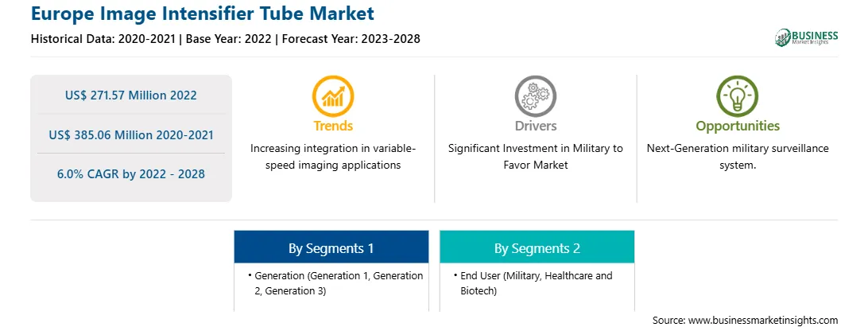Screen dimensions: 868x327
Task: Click the US$ 385.06 Million 2020-2021 figure
Action: coord(130,134)
